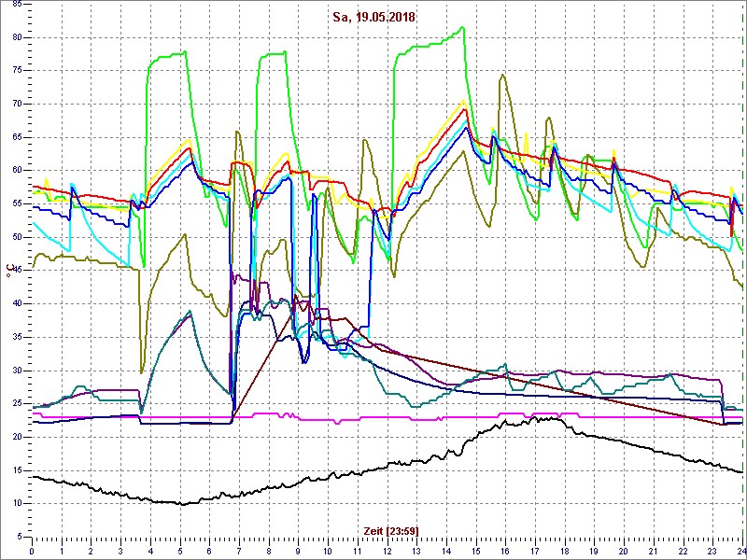
Task: Click hour 17 on the time axis
Action: [x=534, y=551]
